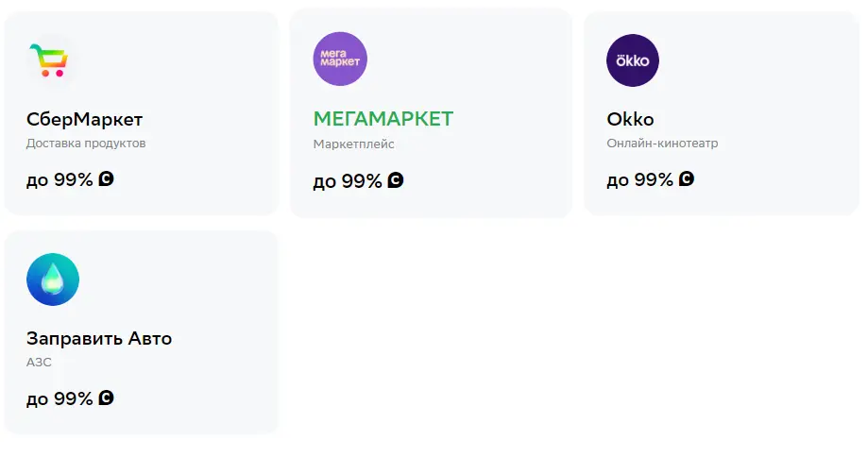
Task: Click the bonus coin icon in the Megamarket card
Action: pyautogui.click(x=396, y=179)
